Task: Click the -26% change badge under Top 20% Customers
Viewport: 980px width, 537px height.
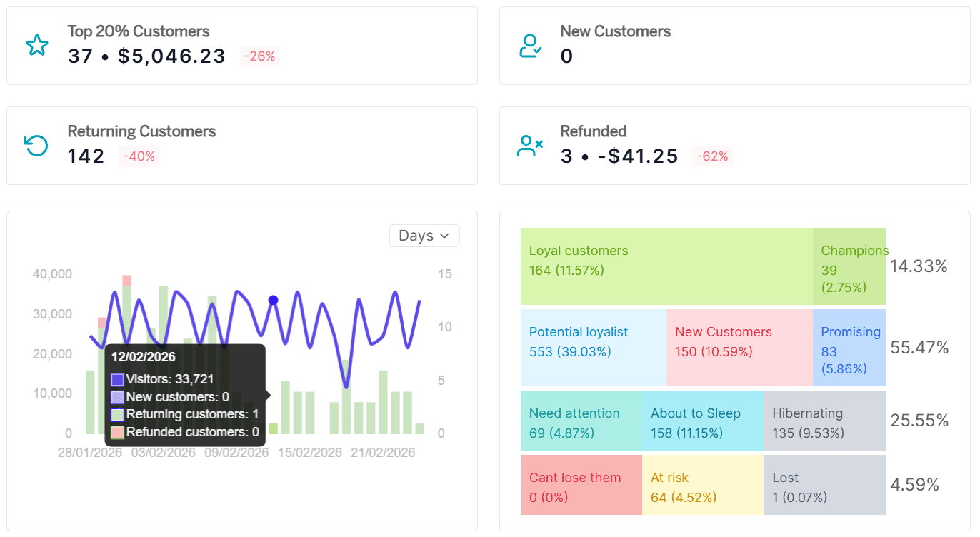Action: click(x=259, y=56)
